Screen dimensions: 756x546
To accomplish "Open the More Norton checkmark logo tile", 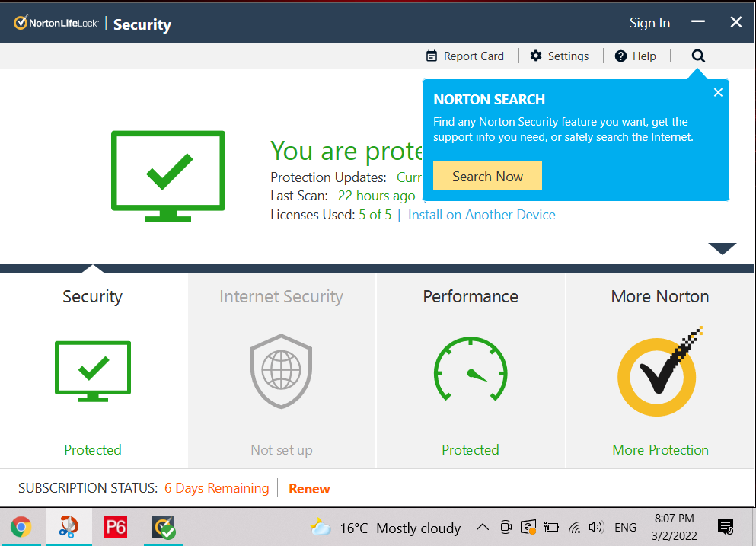I will 660,371.
